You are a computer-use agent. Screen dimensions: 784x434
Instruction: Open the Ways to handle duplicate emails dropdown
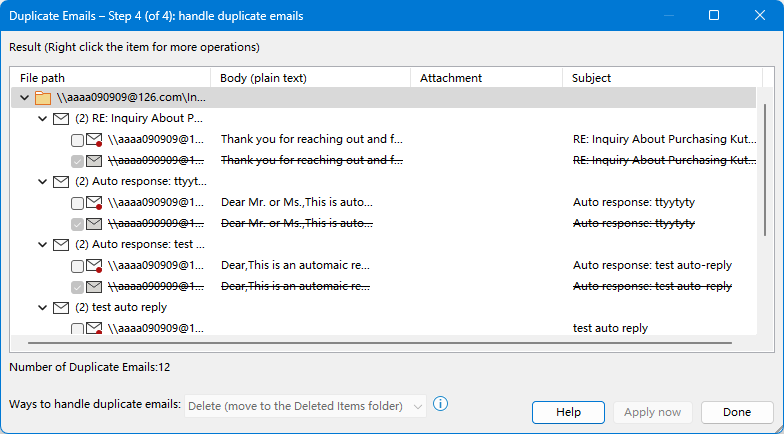click(x=306, y=406)
